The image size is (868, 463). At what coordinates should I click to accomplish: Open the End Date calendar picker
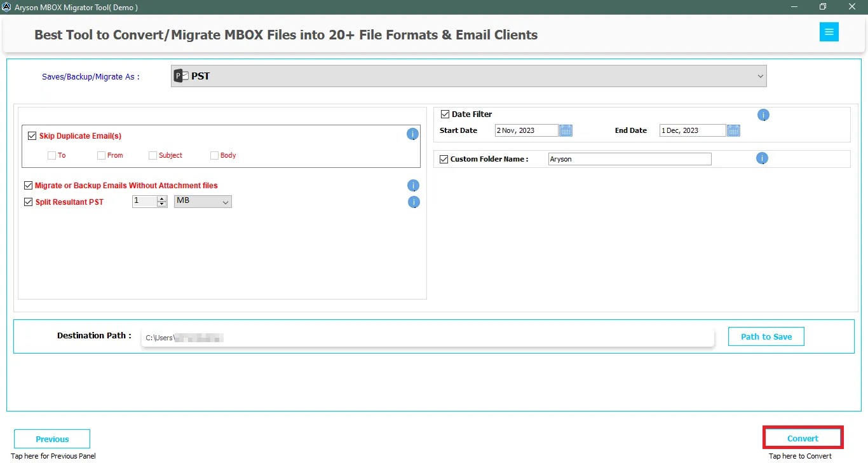click(x=733, y=130)
